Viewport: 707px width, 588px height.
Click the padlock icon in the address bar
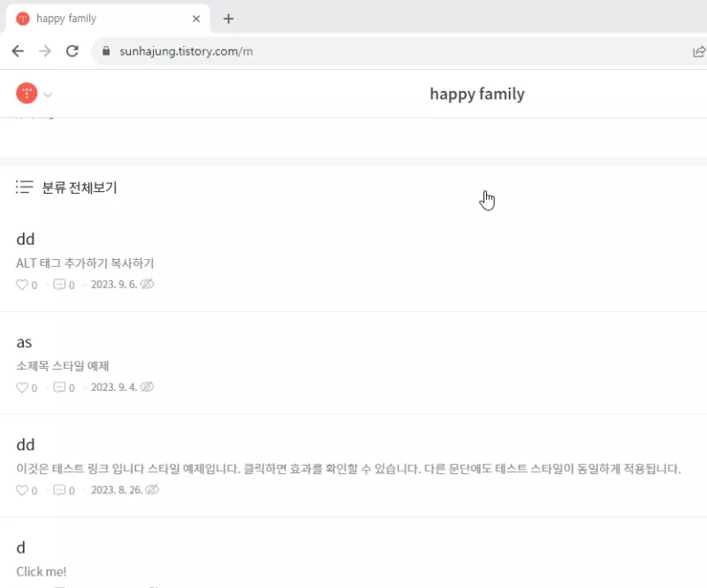pyautogui.click(x=105, y=51)
